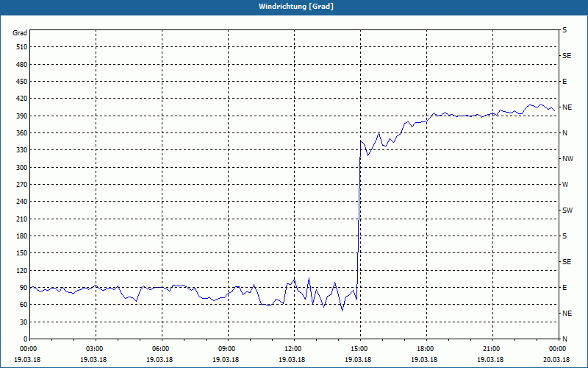This screenshot has height=368, width=588.
Task: Click the 00:00 label above 19.03.18
Action: (x=29, y=349)
